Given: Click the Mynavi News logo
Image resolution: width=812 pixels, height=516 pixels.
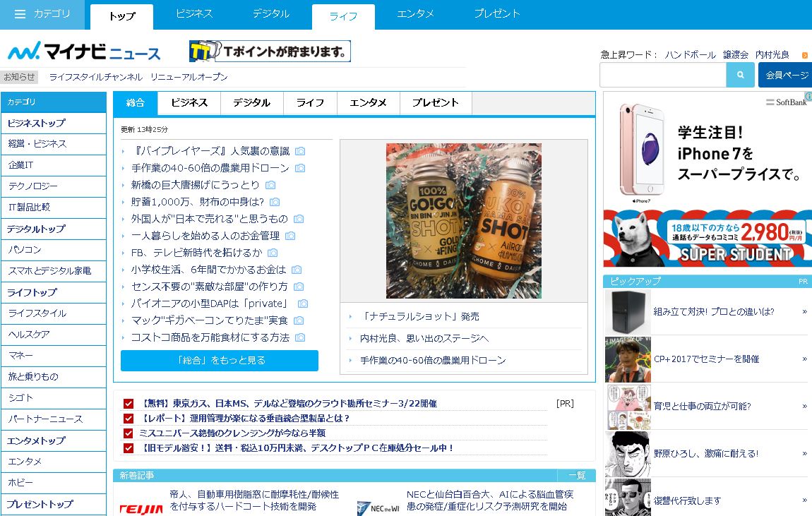Looking at the screenshot, I should point(84,52).
